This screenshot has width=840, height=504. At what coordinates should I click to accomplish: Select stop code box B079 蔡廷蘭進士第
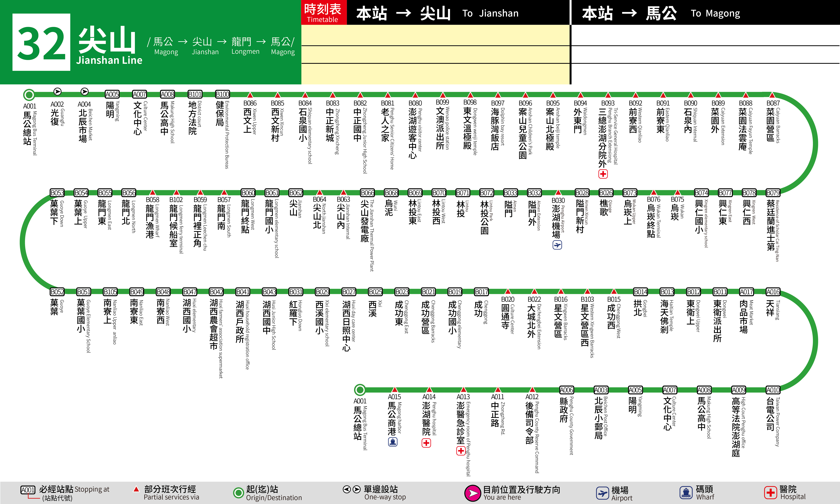773,193
